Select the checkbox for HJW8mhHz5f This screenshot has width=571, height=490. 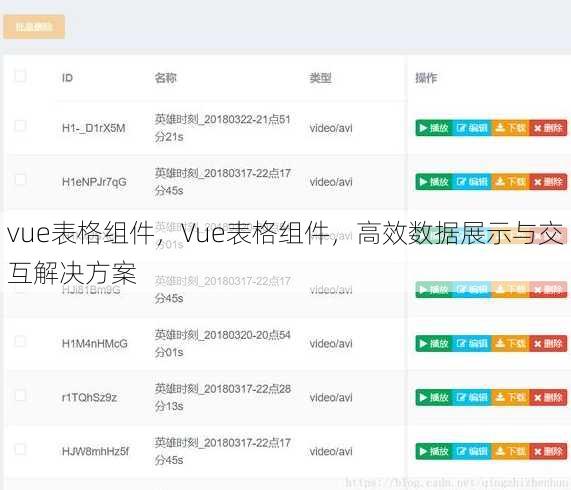tap(20, 449)
